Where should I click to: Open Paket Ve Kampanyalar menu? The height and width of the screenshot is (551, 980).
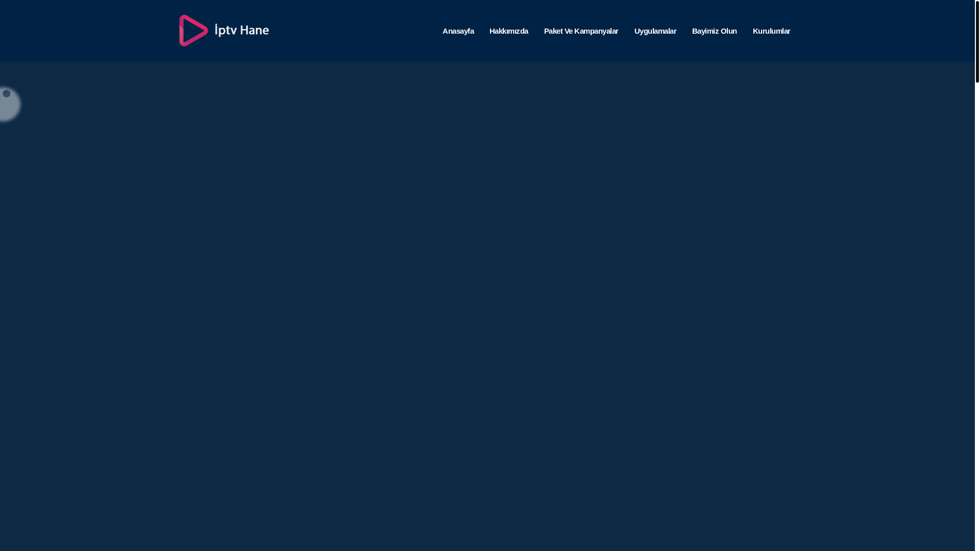[581, 31]
